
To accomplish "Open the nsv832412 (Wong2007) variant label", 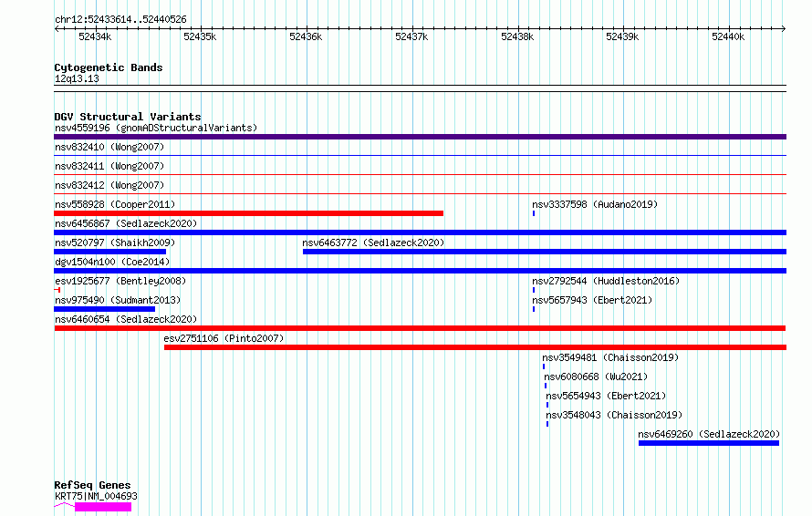I will (x=109, y=185).
